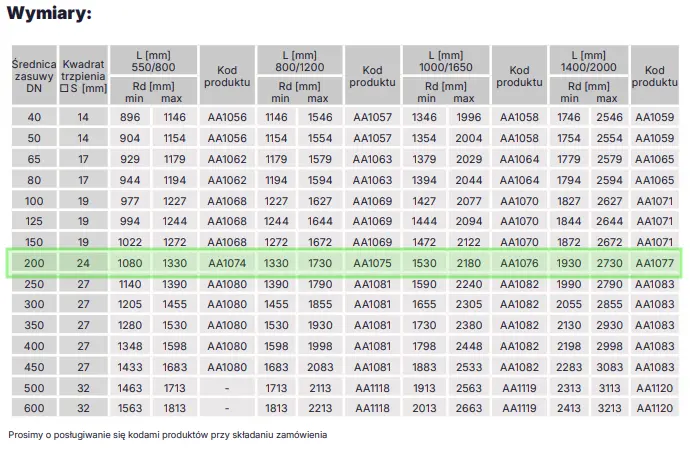
Task: Click the L [mm] 1400/2000 header
Action: click(x=592, y=60)
